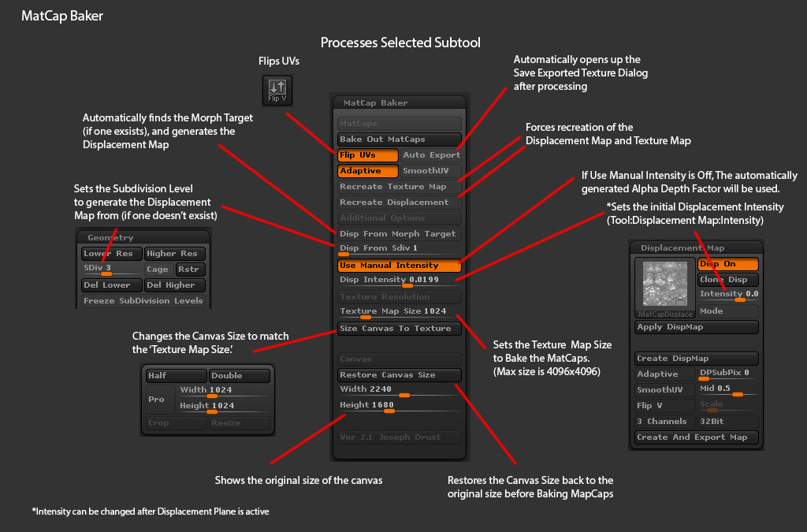The image size is (807, 532).
Task: Click Disp From Morph Target
Action: pos(399,234)
